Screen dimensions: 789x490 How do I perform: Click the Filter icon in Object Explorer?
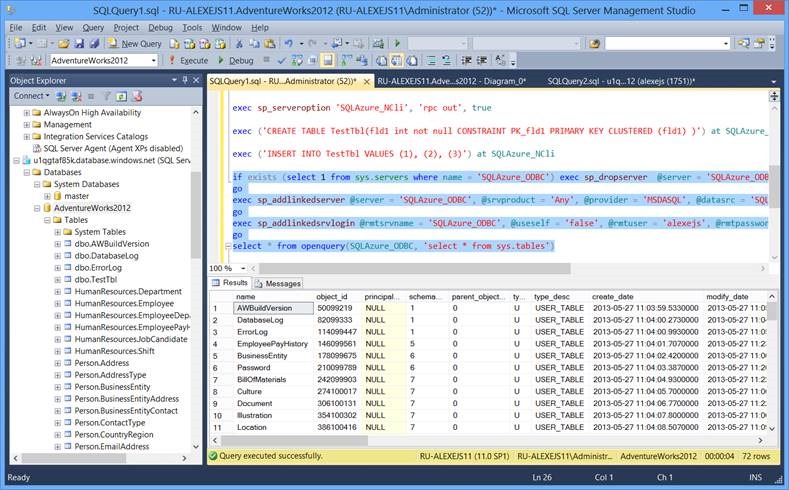pyautogui.click(x=107, y=96)
